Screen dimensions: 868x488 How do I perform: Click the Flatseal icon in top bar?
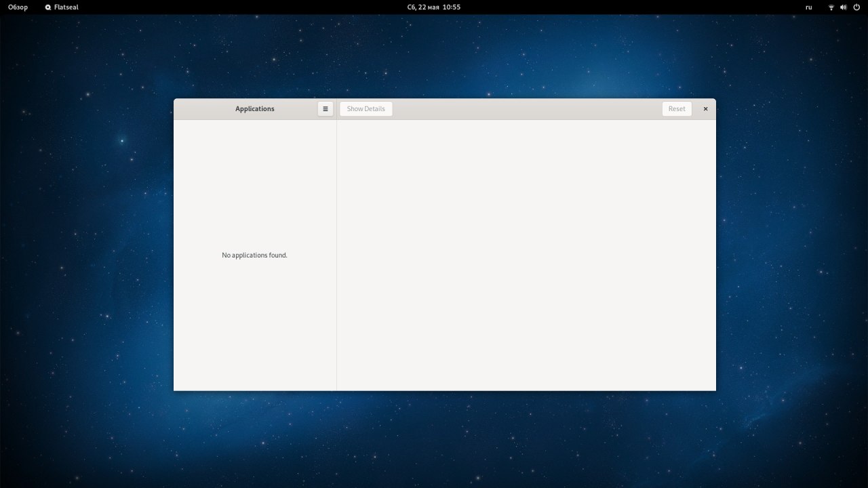[48, 7]
